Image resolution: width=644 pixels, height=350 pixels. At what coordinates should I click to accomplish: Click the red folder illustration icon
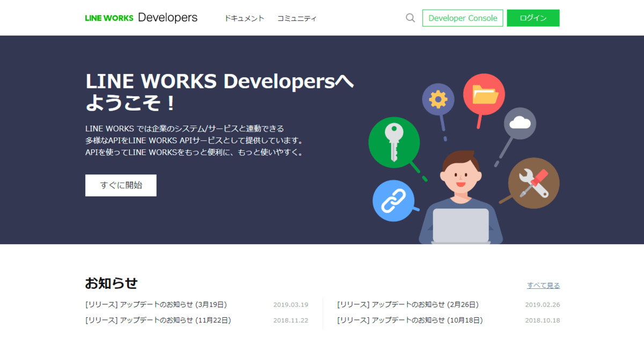pyautogui.click(x=484, y=94)
